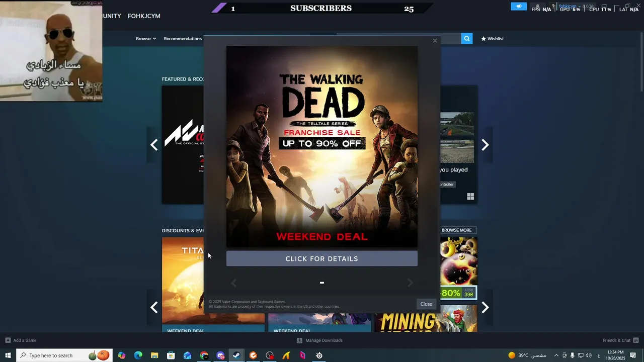Open the -80% discounted game capsule

coord(458,268)
